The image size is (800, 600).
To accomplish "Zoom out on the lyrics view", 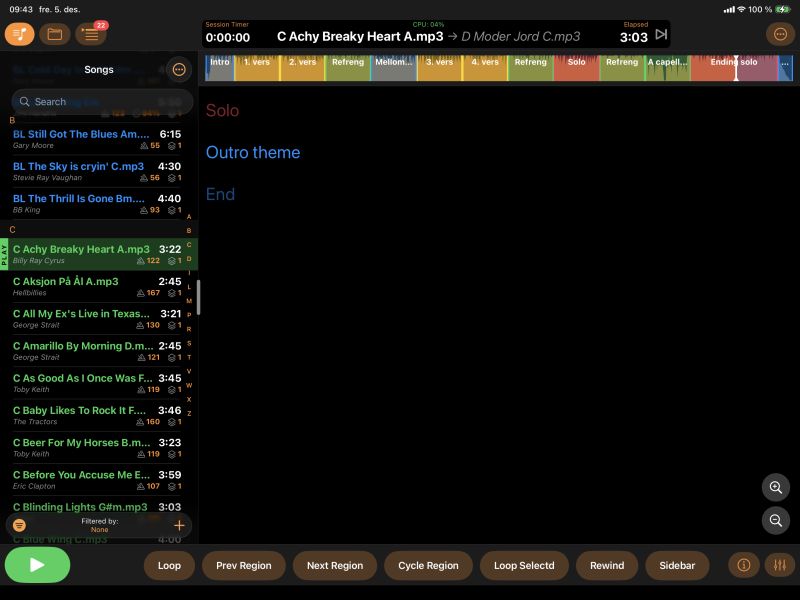I will click(x=775, y=520).
